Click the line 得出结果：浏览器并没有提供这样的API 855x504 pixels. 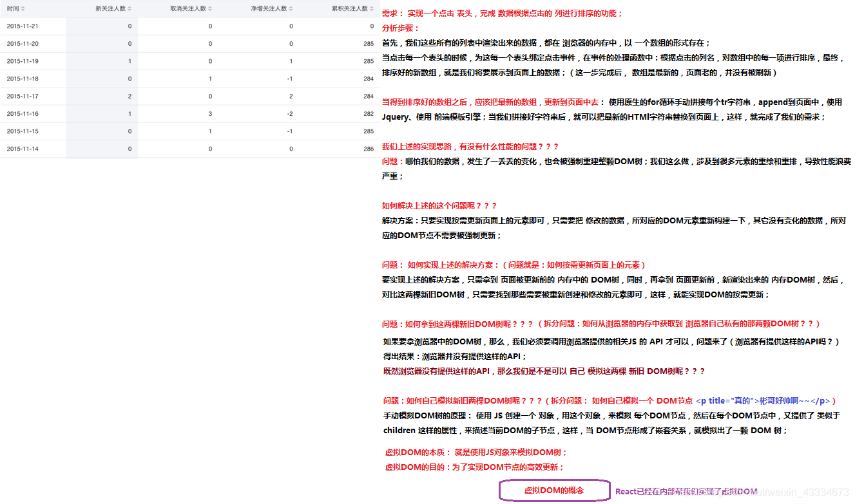pyautogui.click(x=455, y=357)
